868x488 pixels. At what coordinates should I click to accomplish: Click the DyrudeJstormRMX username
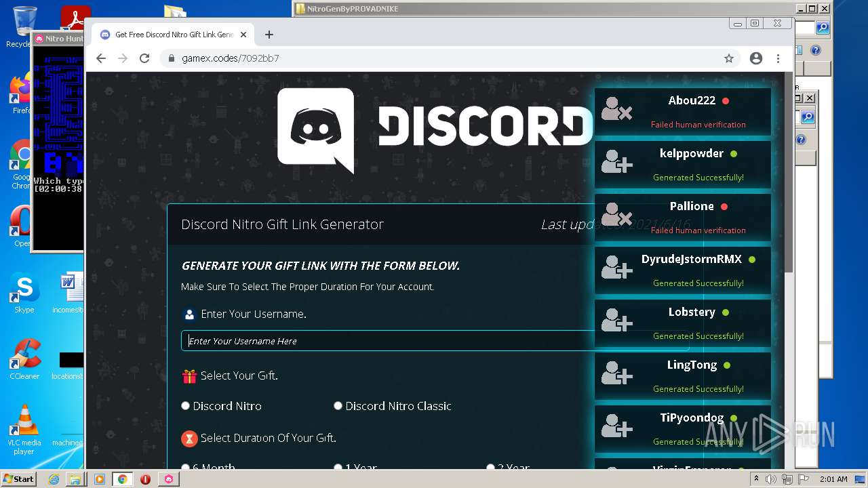(692, 260)
